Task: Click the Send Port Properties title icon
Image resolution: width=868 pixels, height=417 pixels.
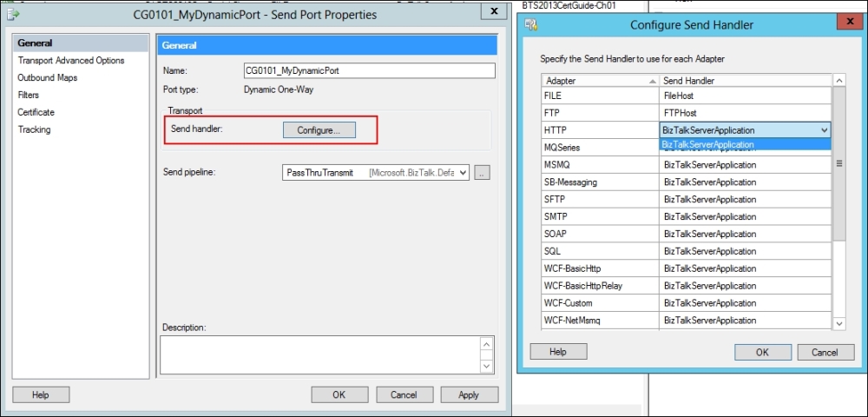Action: (x=12, y=14)
